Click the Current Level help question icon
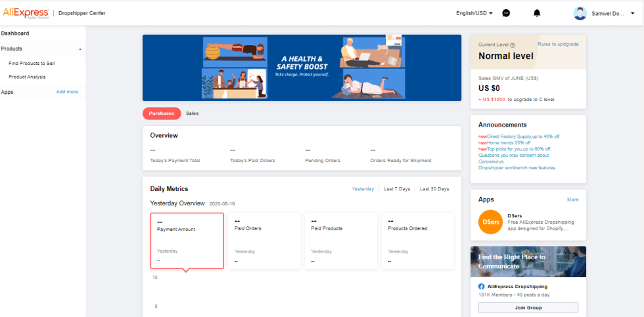Viewport: 644px width, 317px height. [513, 45]
